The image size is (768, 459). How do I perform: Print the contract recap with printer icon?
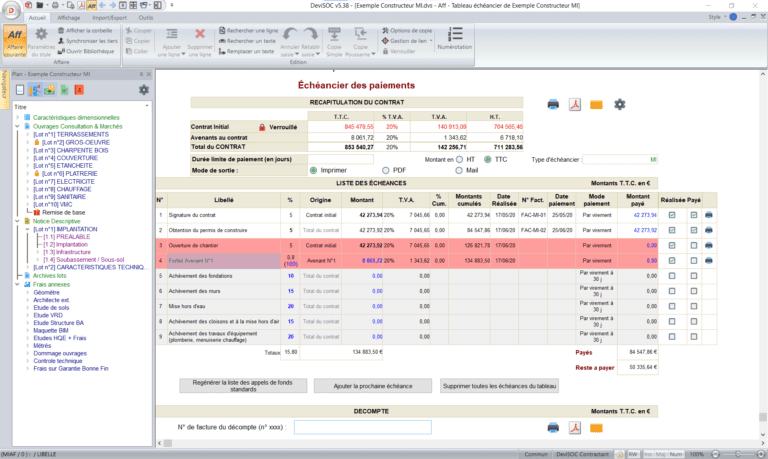pyautogui.click(x=553, y=104)
